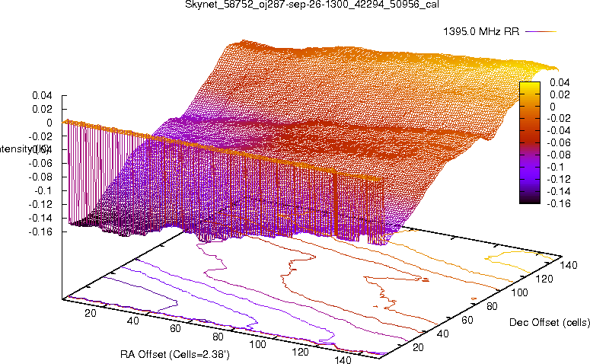The width and height of the screenshot is (590, 364).
Task: Click tick 60 on the Dec Offset axis
Action: pyautogui.click(x=467, y=320)
